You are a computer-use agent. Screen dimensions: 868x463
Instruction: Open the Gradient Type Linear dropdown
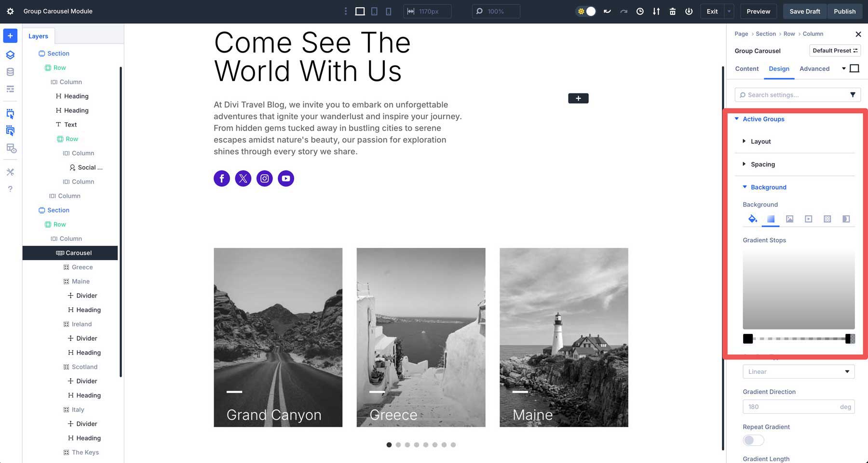click(798, 371)
